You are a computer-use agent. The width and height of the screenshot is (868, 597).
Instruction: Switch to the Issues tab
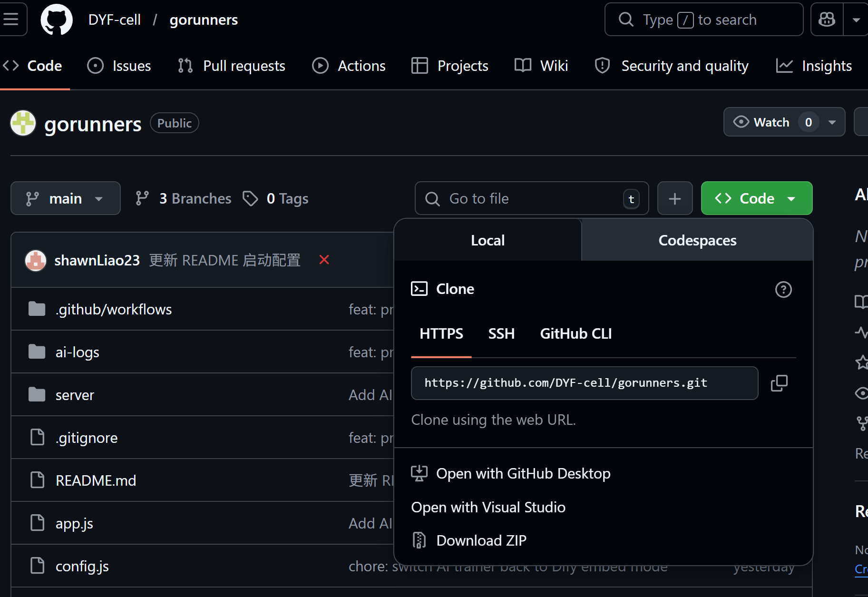pyautogui.click(x=119, y=66)
